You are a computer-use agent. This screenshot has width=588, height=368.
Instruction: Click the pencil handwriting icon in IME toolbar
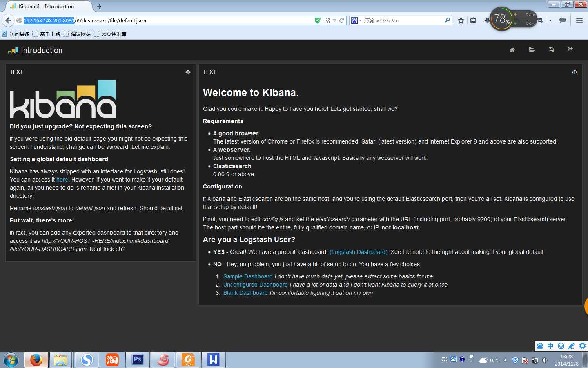click(572, 346)
